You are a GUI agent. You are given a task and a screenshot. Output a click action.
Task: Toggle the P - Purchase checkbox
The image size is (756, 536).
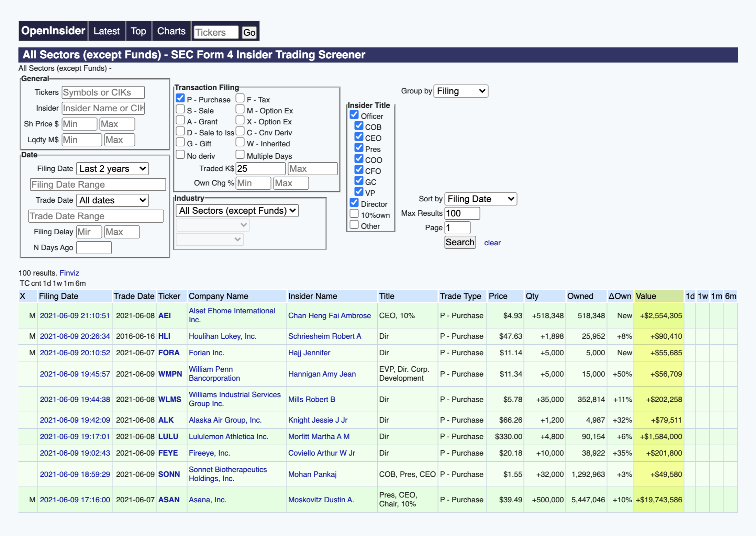pyautogui.click(x=180, y=98)
